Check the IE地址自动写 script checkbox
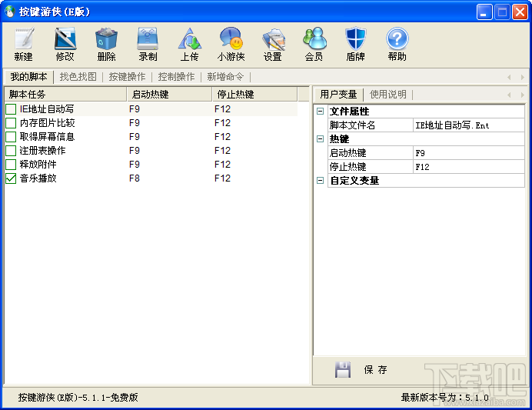The width and height of the screenshot is (532, 410). [11, 109]
